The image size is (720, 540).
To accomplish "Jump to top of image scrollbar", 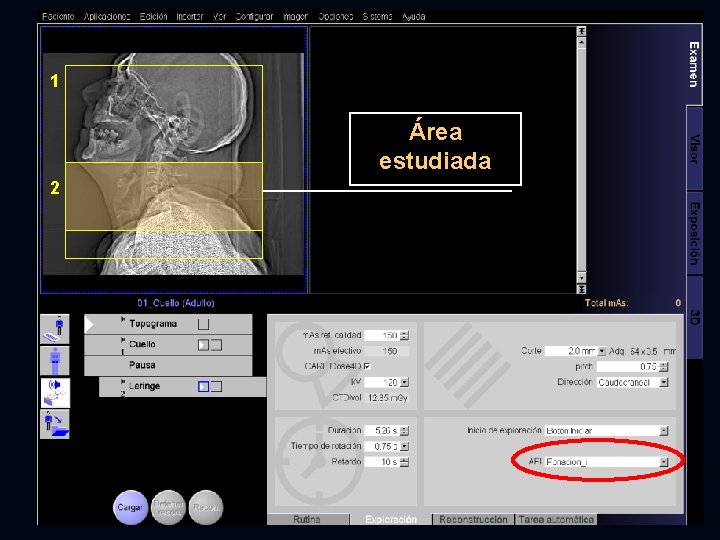I will tap(581, 31).
